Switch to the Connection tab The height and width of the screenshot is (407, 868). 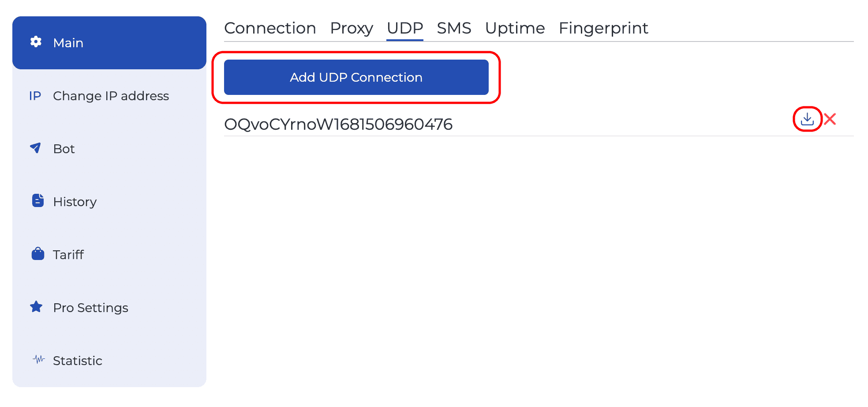coord(270,28)
